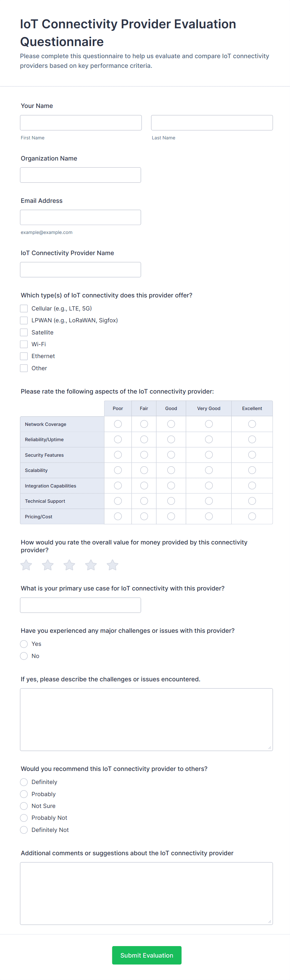The height and width of the screenshot is (980, 290).
Task: Choose Definitely for recommending provider
Action: pyautogui.click(x=24, y=782)
